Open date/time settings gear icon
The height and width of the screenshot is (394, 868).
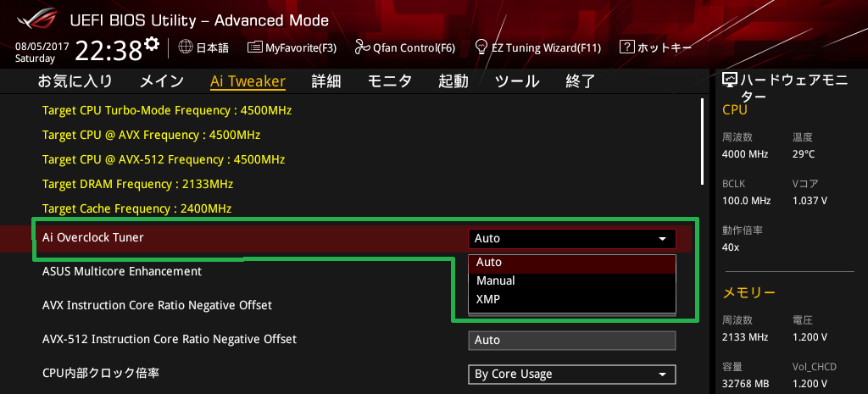(x=152, y=44)
